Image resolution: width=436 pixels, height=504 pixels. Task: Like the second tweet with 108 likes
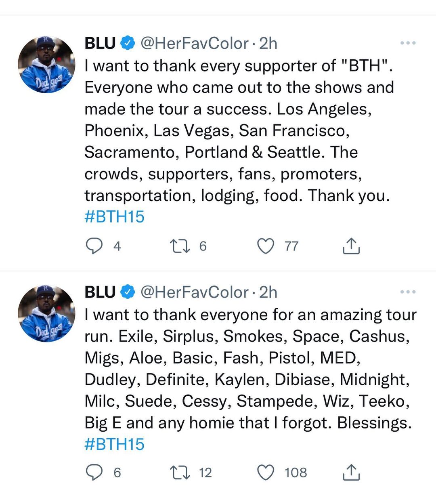[x=266, y=472]
